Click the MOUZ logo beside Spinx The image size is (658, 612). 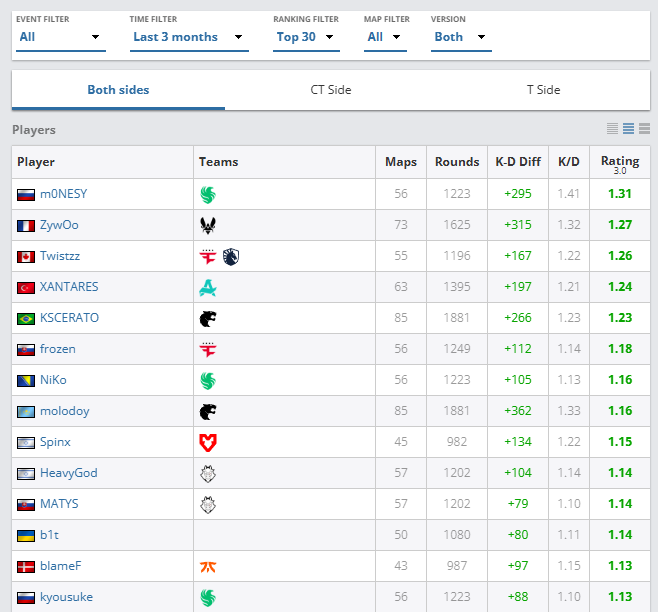point(208,442)
